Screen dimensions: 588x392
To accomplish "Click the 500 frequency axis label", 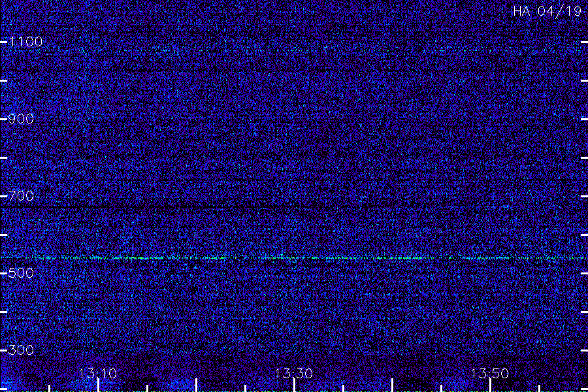I will point(21,272).
